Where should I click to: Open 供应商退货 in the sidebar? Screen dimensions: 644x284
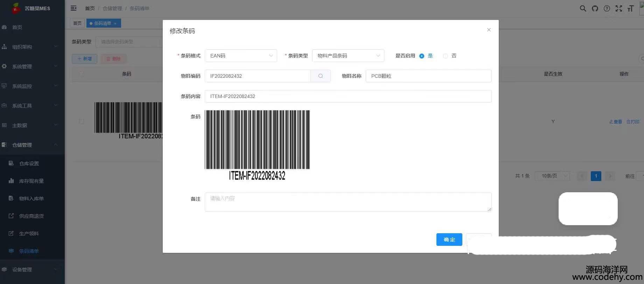[x=31, y=216]
